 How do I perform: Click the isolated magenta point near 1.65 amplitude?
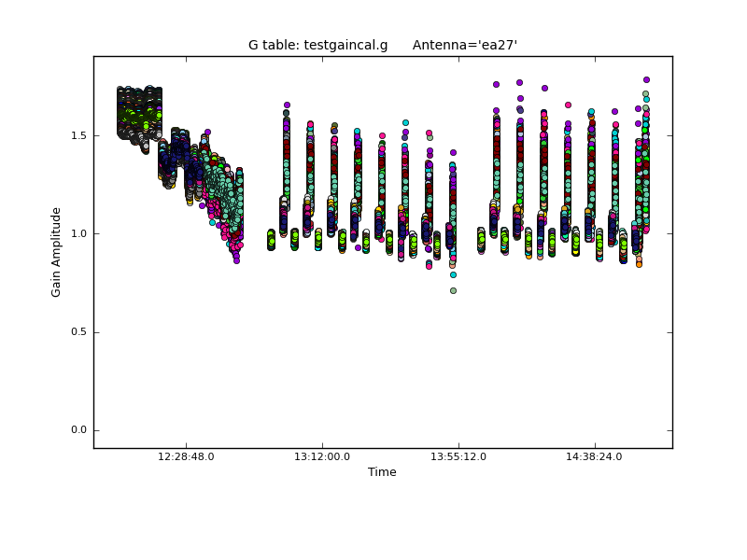[568, 105]
